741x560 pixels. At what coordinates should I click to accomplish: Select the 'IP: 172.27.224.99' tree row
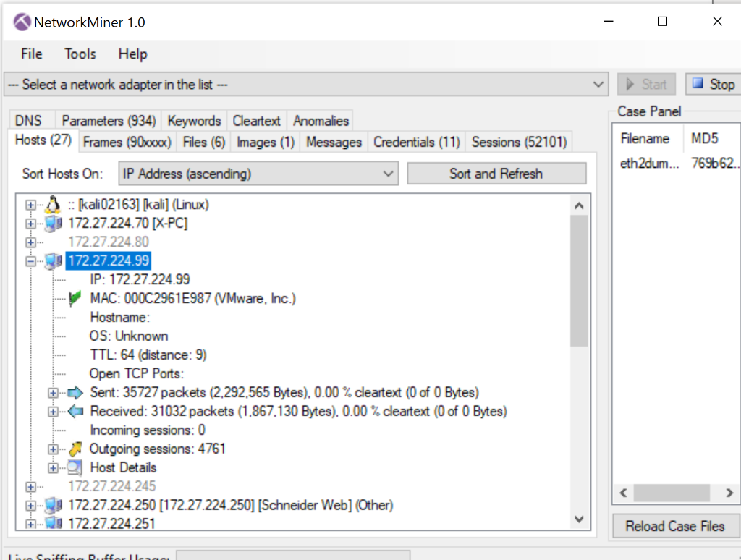click(140, 279)
